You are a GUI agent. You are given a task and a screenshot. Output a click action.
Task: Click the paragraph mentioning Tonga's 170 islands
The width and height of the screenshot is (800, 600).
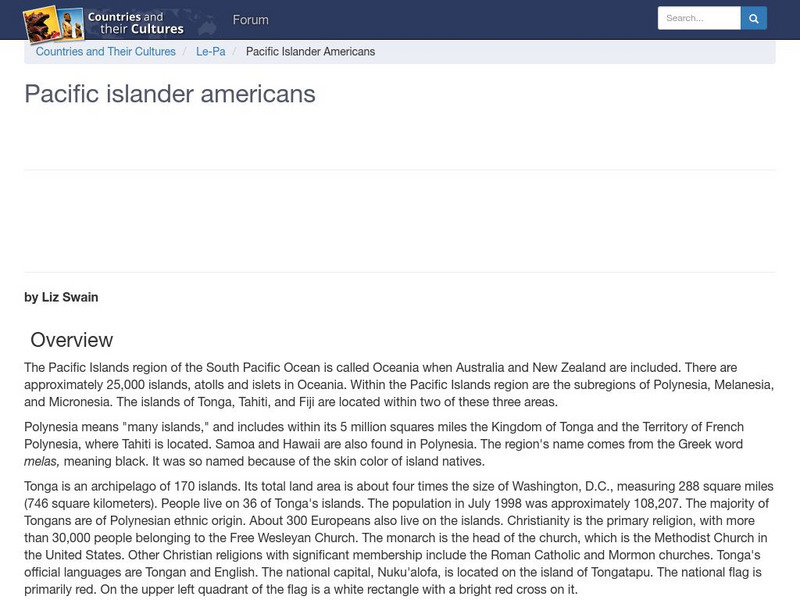[x=400, y=540]
